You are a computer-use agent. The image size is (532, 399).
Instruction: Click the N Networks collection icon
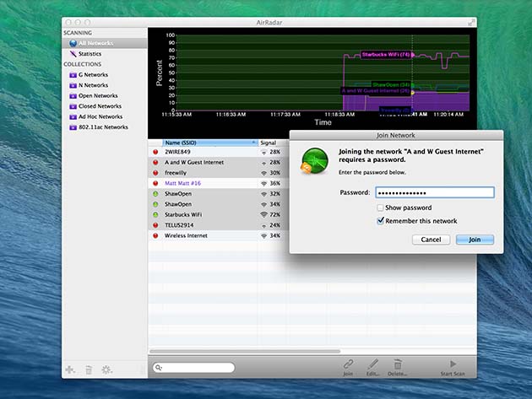click(73, 85)
